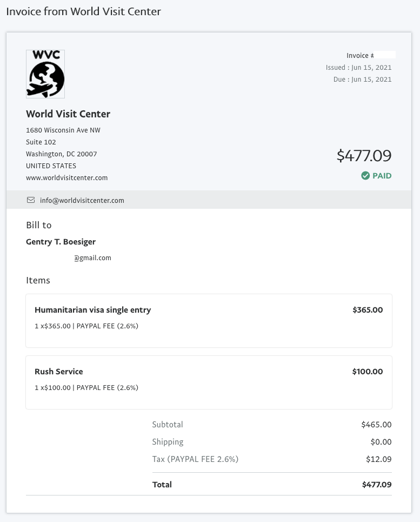Click the Gentry T. Boesiger customer name
420x522 pixels.
click(x=61, y=242)
